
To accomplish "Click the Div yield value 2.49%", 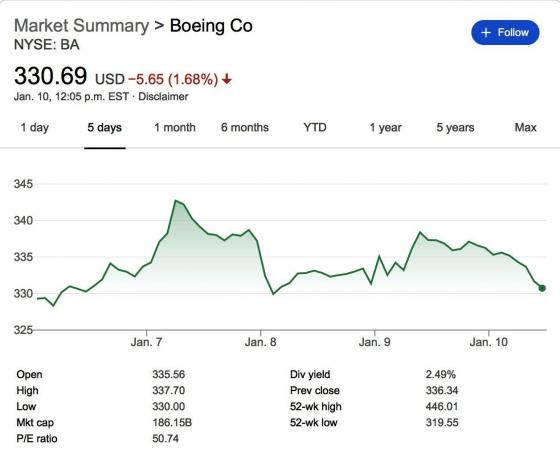I will pyautogui.click(x=441, y=375).
